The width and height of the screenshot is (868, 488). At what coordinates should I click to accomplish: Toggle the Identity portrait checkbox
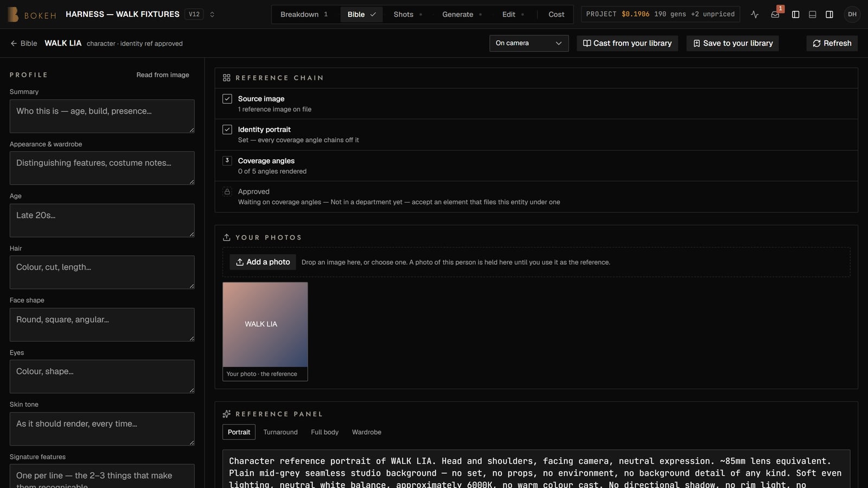[227, 130]
